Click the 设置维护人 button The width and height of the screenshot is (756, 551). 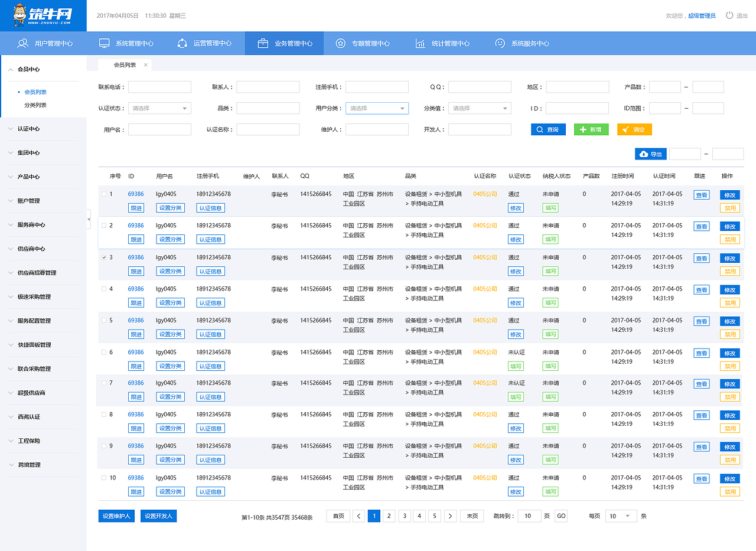116,516
